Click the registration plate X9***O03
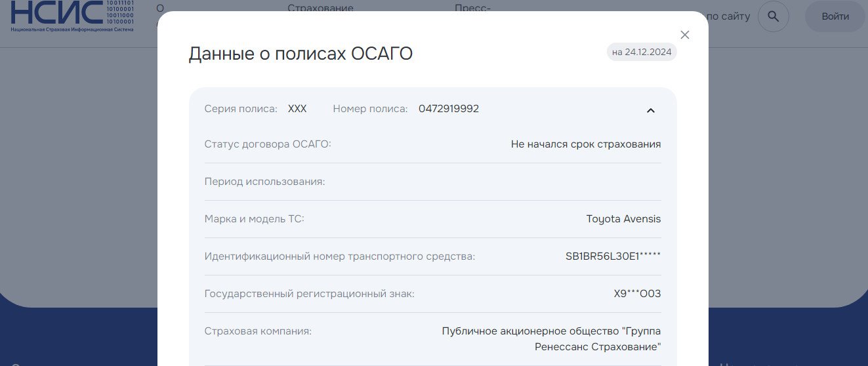The width and height of the screenshot is (868, 366). coord(637,294)
